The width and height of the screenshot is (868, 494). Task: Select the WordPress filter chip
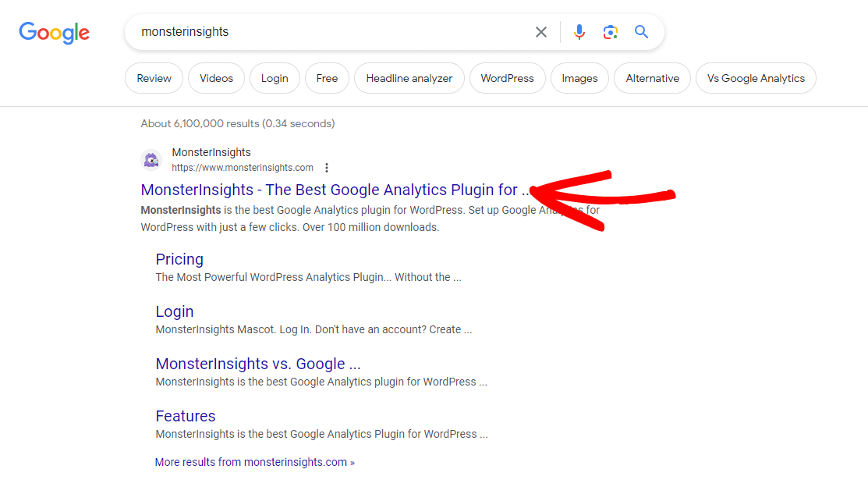507,78
